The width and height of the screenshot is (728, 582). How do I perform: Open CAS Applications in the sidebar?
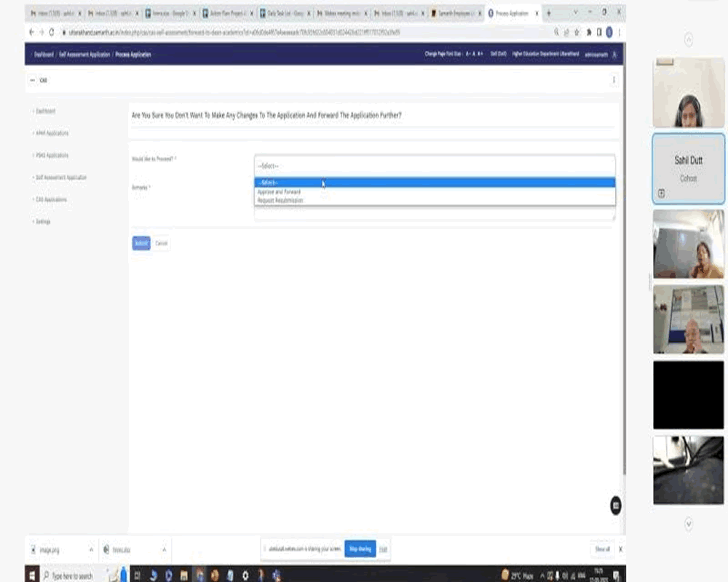(52, 199)
